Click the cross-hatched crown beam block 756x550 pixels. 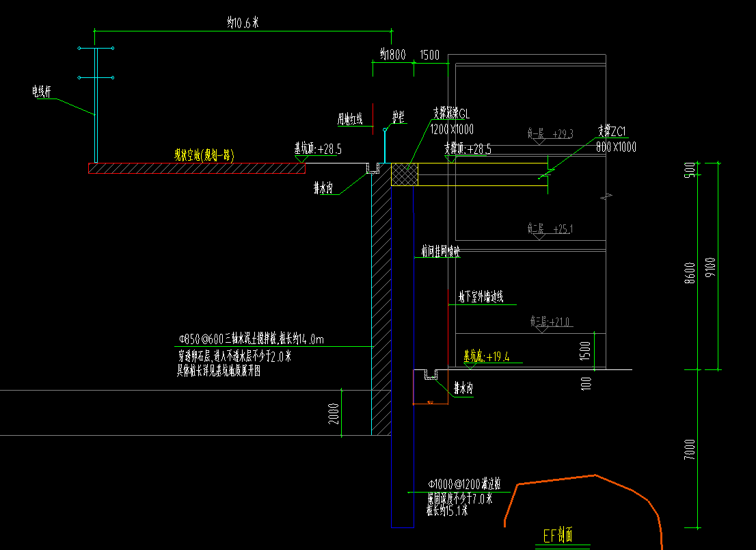point(404,174)
